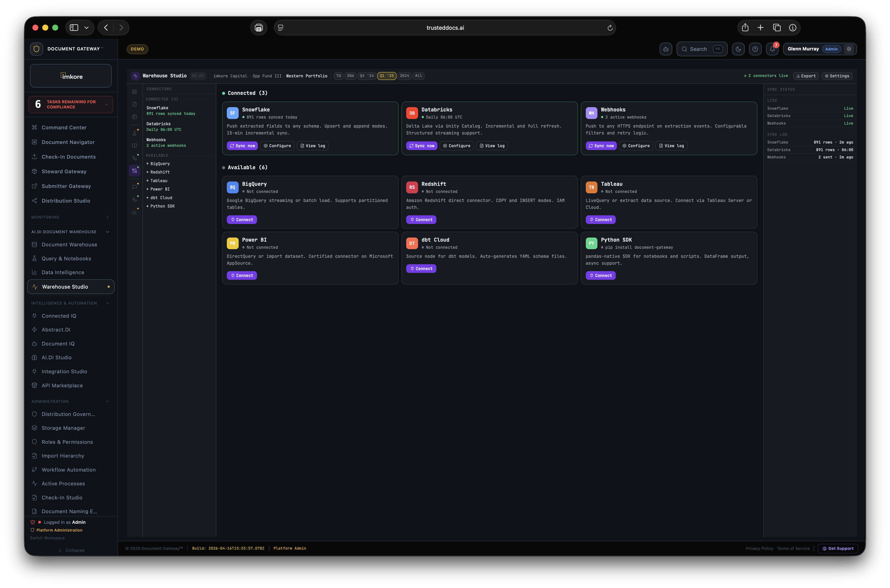Viewport: 890px width, 588px height.
Task: Open user settings gear beside Admin badge
Action: 849,49
